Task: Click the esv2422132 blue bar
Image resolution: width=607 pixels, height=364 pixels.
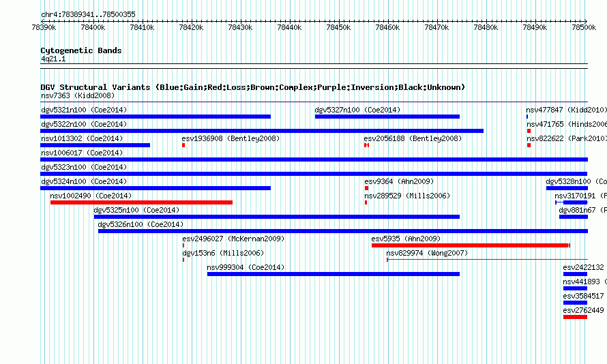Action: pos(575,274)
